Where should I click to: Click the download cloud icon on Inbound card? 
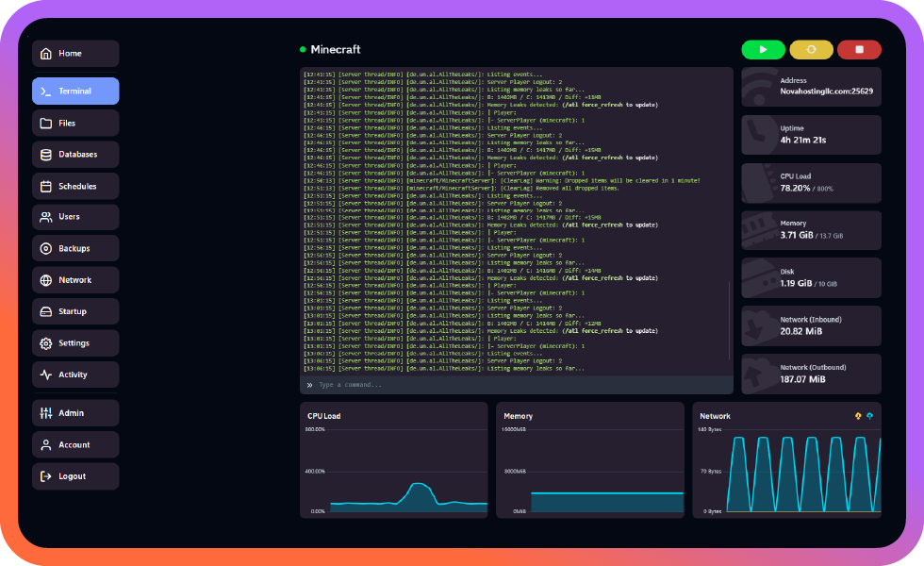point(758,326)
